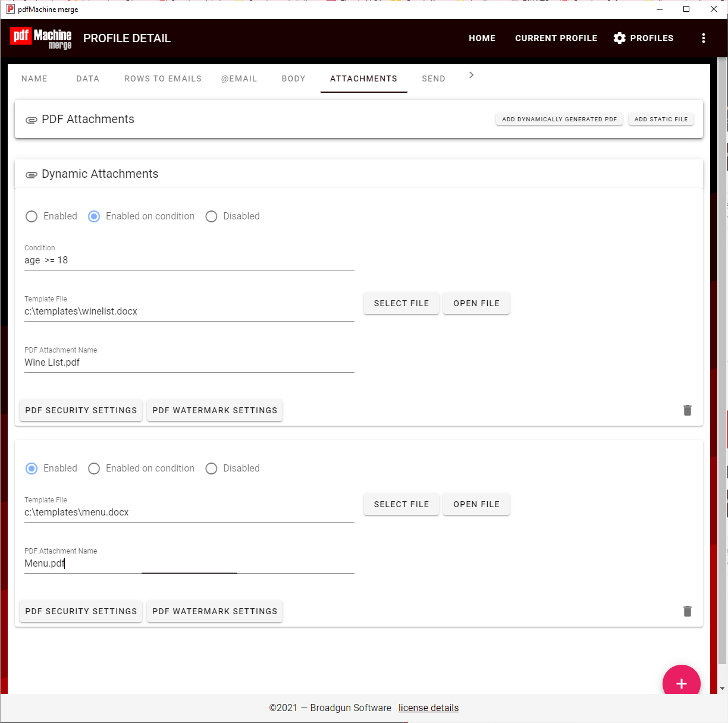Open Current Profile in the header

[556, 38]
